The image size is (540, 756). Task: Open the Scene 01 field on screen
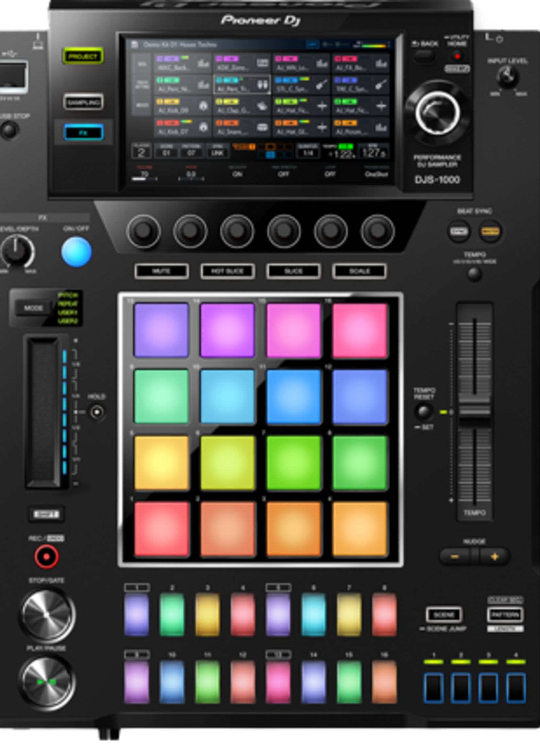click(166, 151)
